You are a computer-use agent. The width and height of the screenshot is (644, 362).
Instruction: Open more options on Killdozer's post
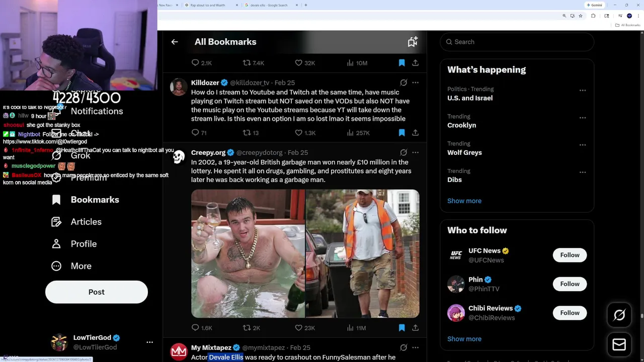point(415,82)
